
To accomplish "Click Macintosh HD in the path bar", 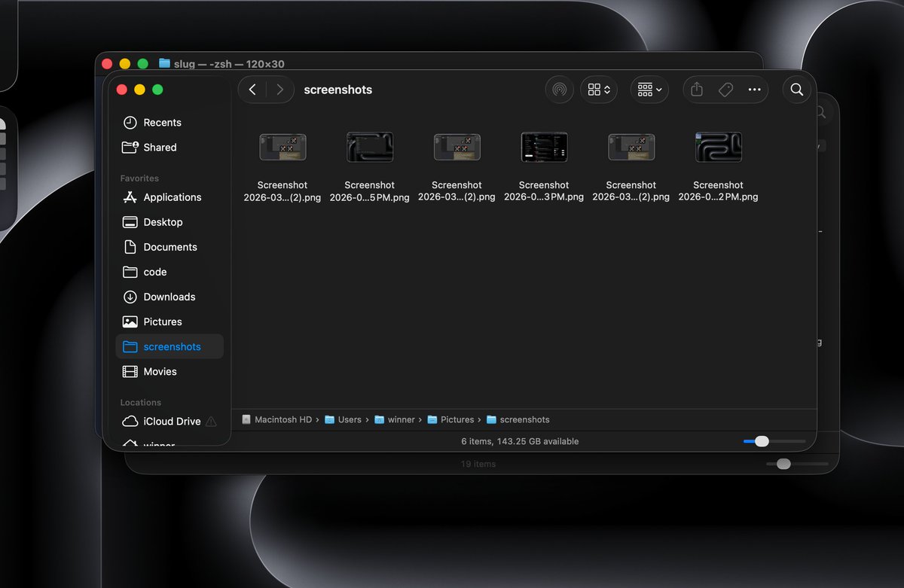I will tap(276, 419).
